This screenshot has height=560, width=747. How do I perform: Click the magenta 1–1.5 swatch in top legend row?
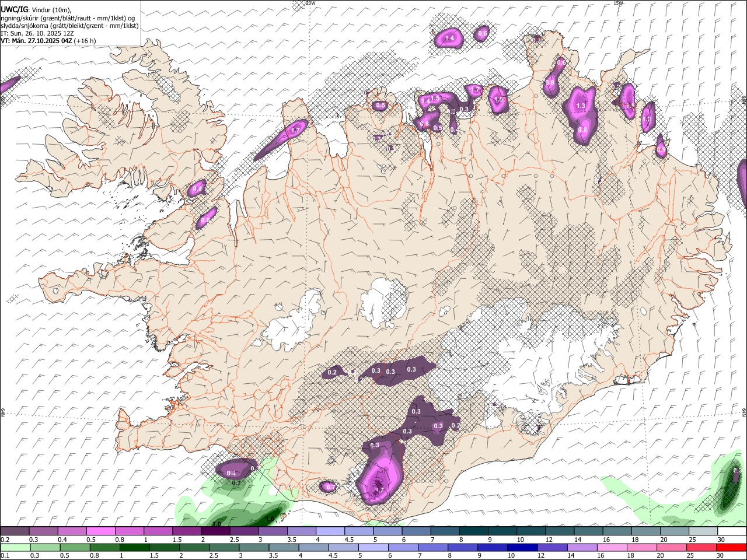[158, 531]
